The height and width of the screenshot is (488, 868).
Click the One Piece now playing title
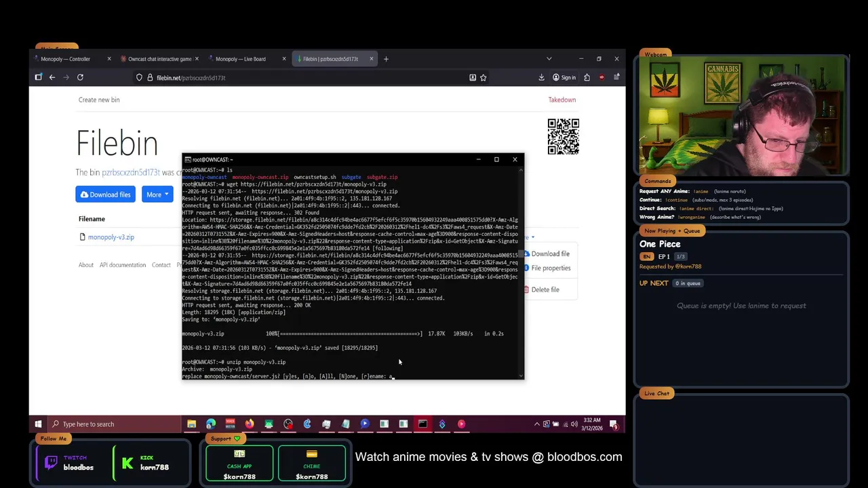pos(660,244)
